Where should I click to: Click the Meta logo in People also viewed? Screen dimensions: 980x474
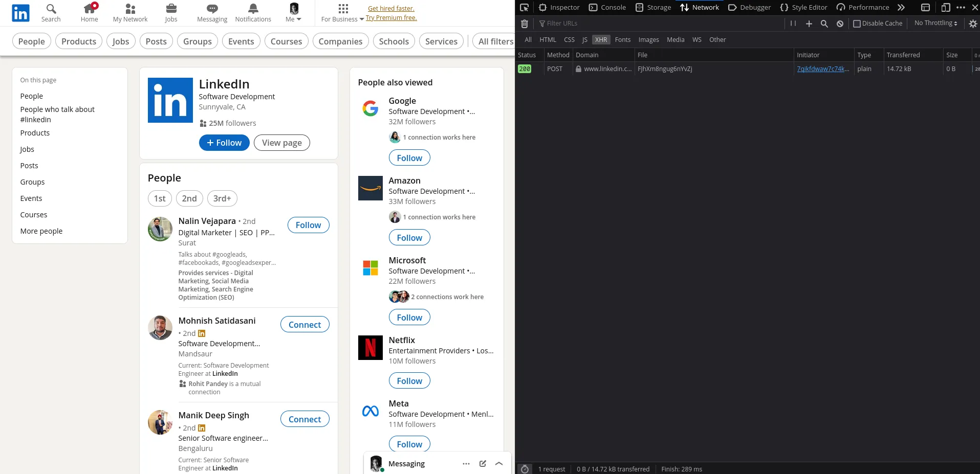[371, 411]
